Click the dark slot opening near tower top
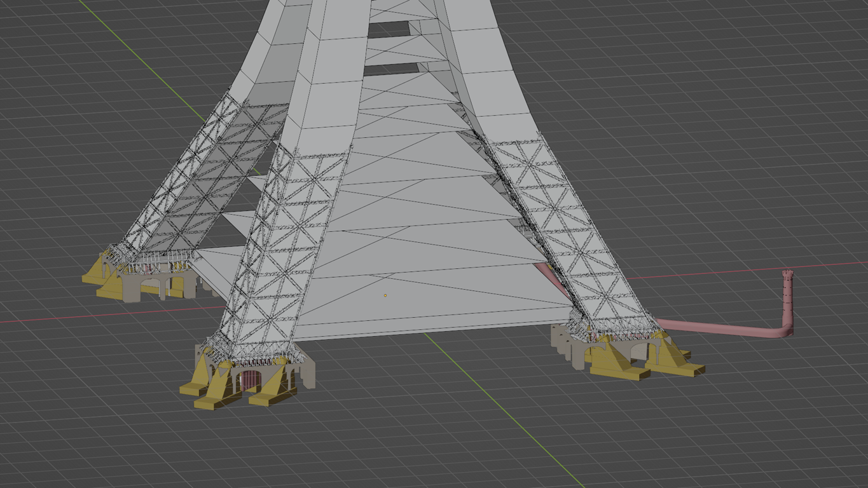Viewport: 868px width, 488px height. (389, 27)
